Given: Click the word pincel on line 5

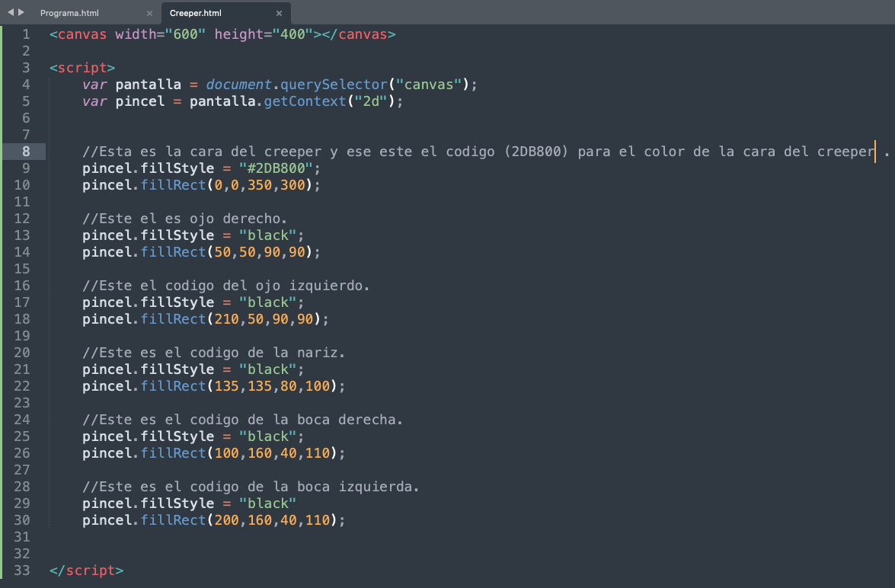Looking at the screenshot, I should coord(140,101).
